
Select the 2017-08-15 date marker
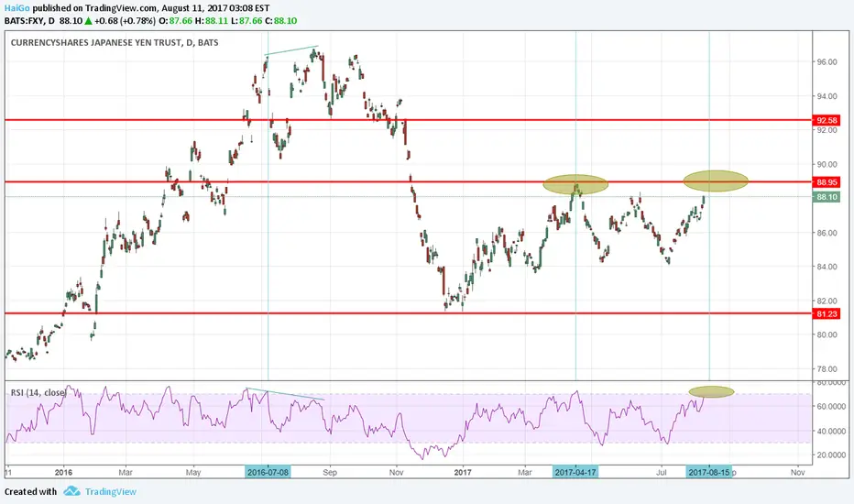[x=708, y=473]
